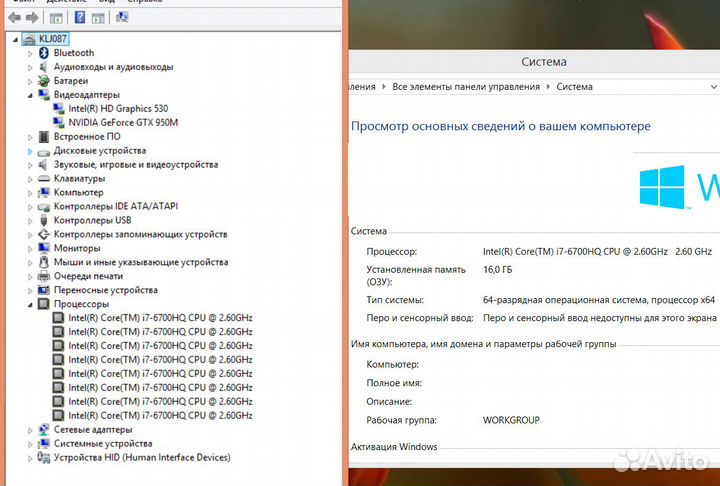
Task: Click the mouse icon beside Мыши и иные указывающие устройства
Action: click(44, 262)
